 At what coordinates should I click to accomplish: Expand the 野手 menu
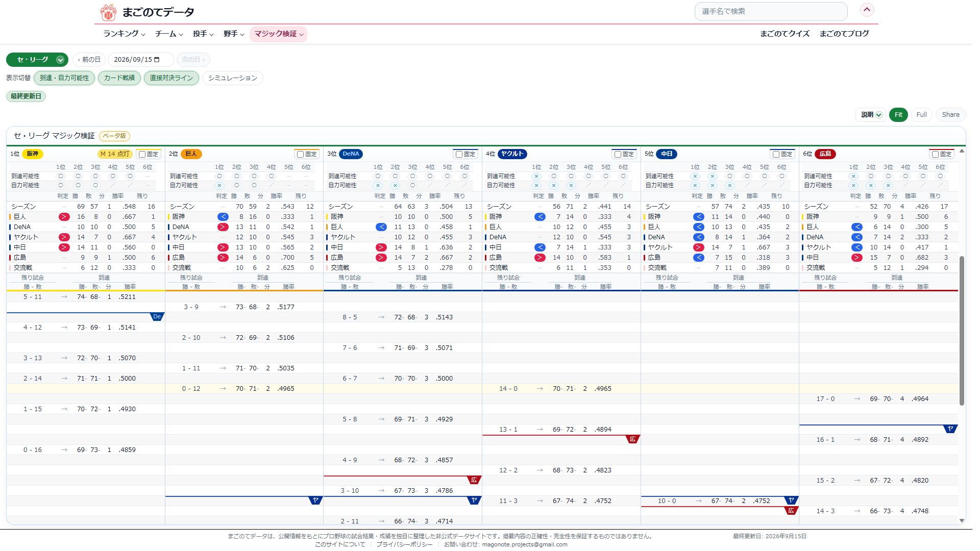(234, 34)
